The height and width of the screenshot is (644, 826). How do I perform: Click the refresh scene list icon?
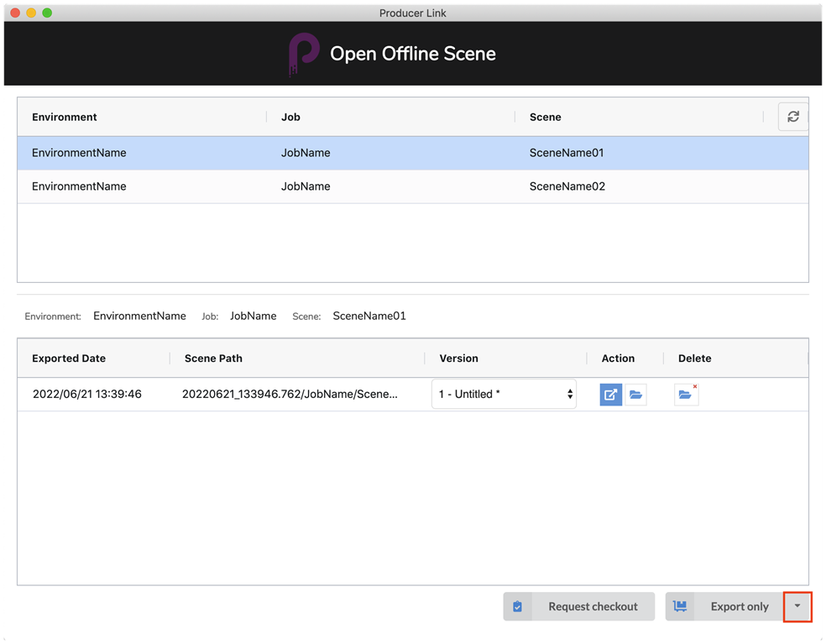[792, 117]
